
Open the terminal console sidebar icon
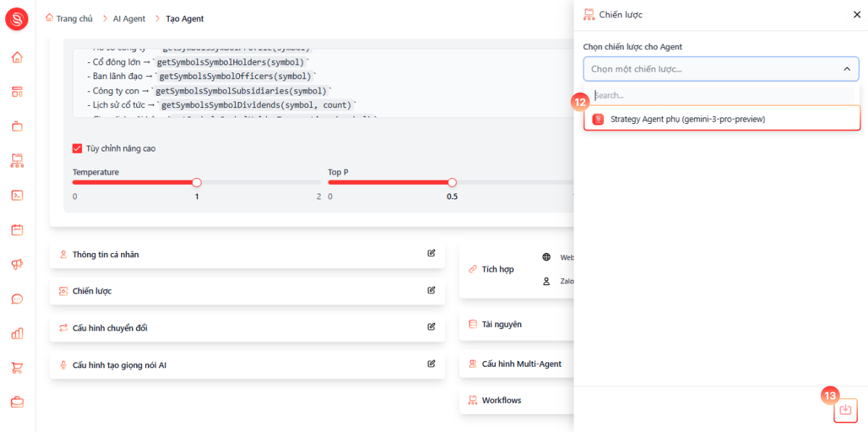click(17, 195)
